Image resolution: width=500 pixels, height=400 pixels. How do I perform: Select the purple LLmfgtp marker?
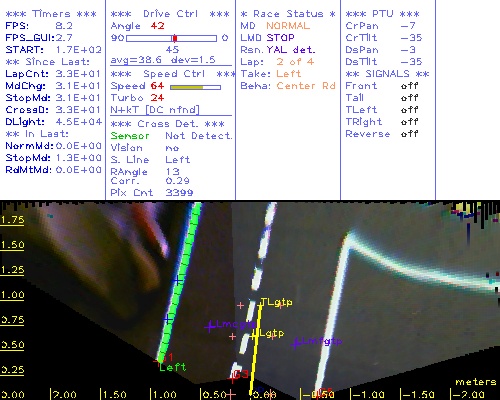[316, 342]
